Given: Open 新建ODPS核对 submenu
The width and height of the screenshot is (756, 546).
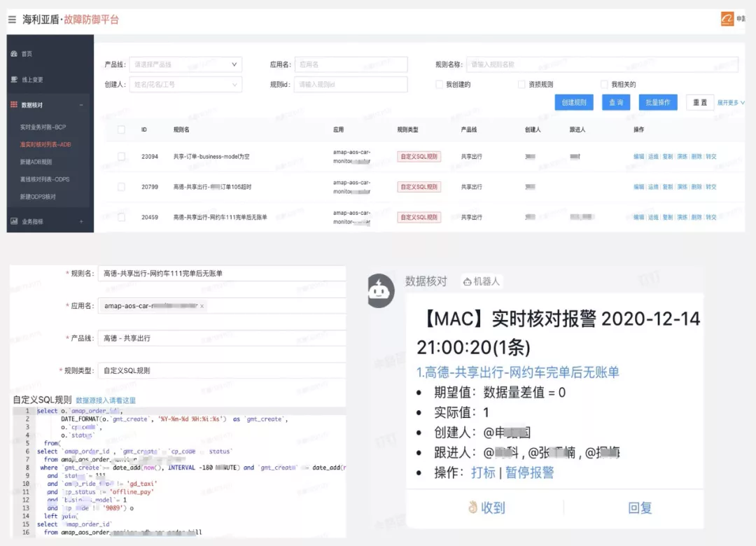Looking at the screenshot, I should [38, 196].
